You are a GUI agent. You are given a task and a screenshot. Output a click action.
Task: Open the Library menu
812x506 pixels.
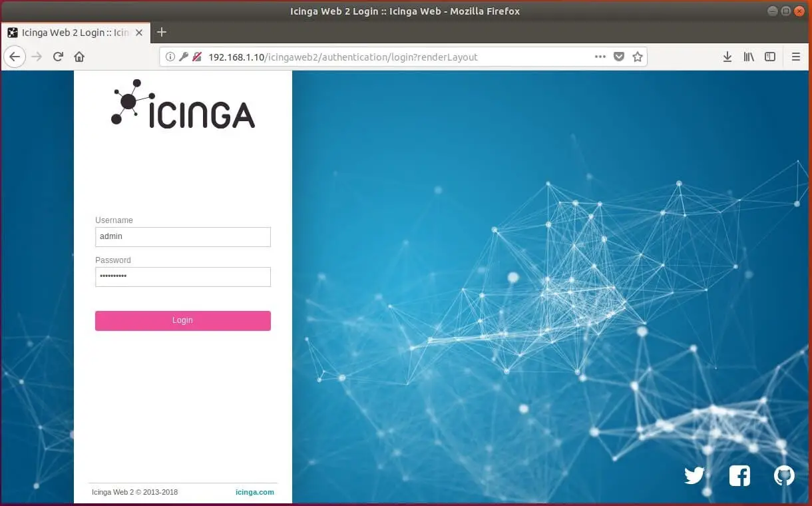(x=749, y=57)
